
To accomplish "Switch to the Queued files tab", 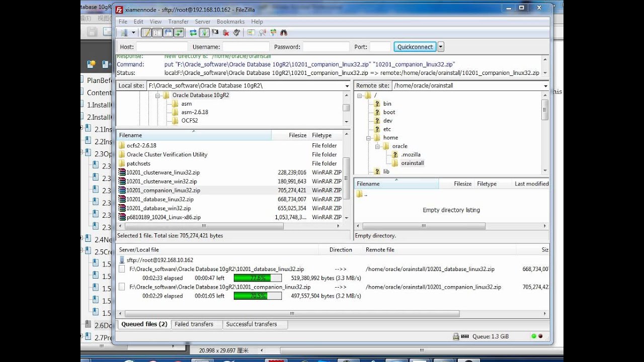I will [144, 324].
